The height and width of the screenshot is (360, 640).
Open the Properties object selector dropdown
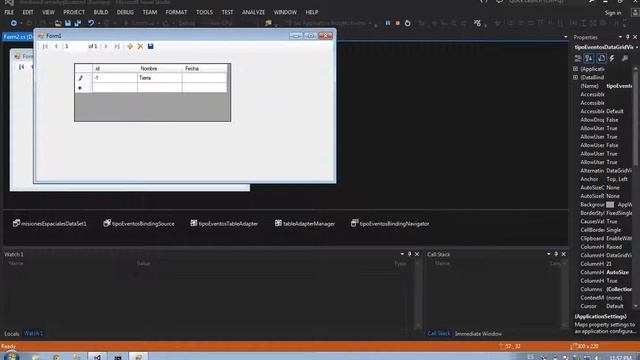(x=637, y=47)
